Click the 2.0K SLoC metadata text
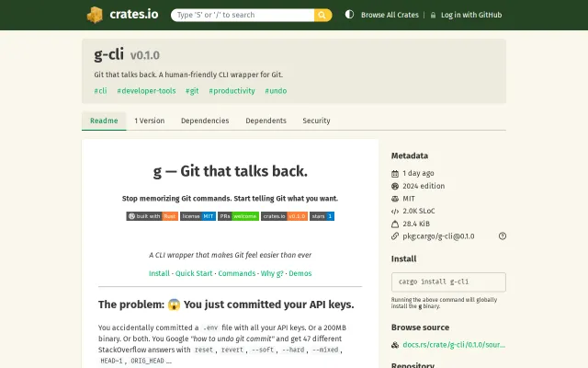The image size is (588, 368). pos(419,211)
